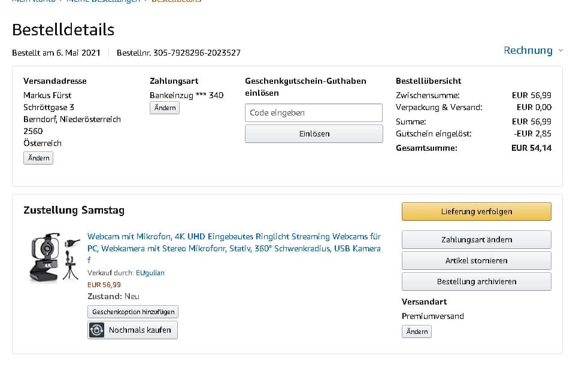Click the Gesamtsumme amount EUR 54,14

tap(531, 148)
